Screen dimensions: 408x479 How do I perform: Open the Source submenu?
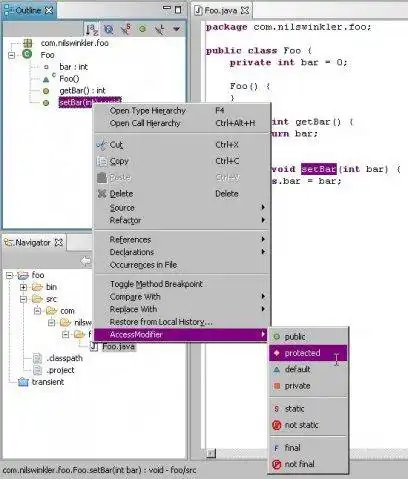(181, 208)
